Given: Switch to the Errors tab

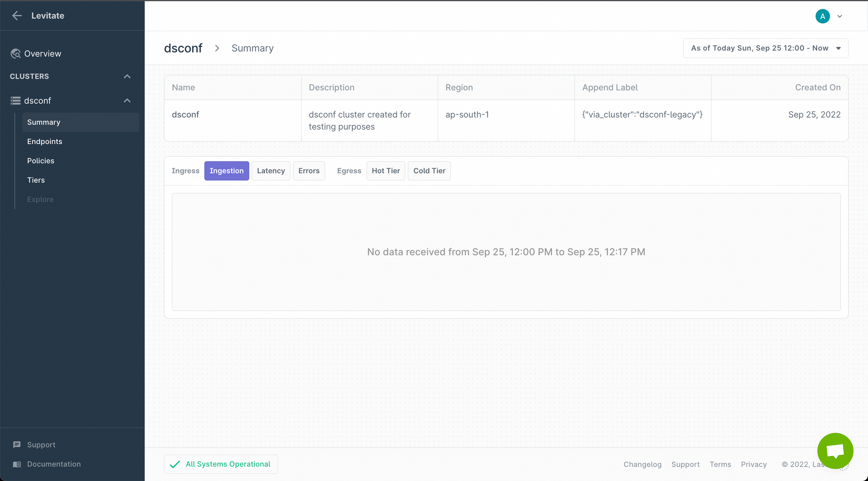Looking at the screenshot, I should click(x=309, y=171).
